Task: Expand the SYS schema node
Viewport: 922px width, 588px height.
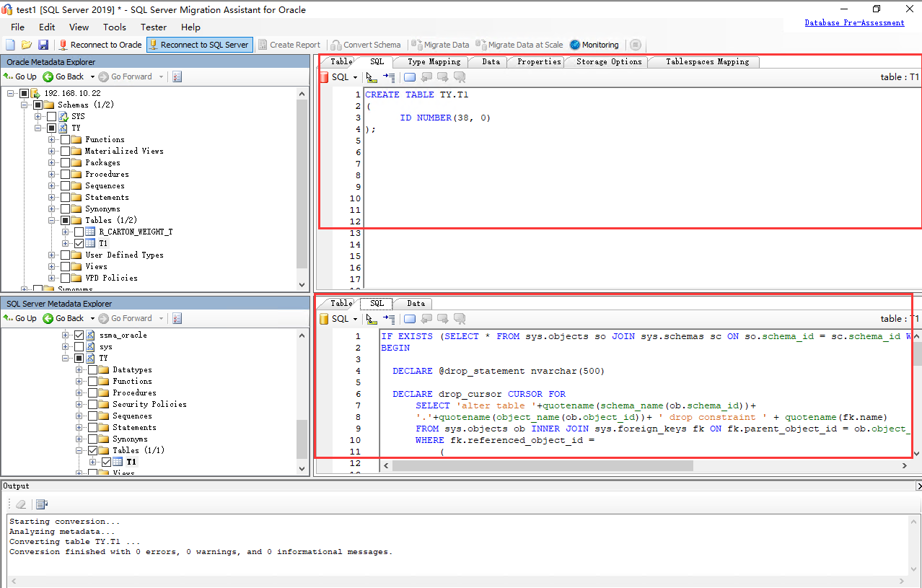Action: click(38, 116)
